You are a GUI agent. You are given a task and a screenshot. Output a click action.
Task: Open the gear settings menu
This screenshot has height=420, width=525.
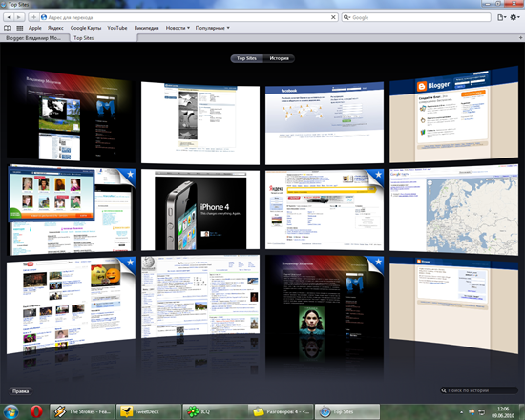pos(514,17)
